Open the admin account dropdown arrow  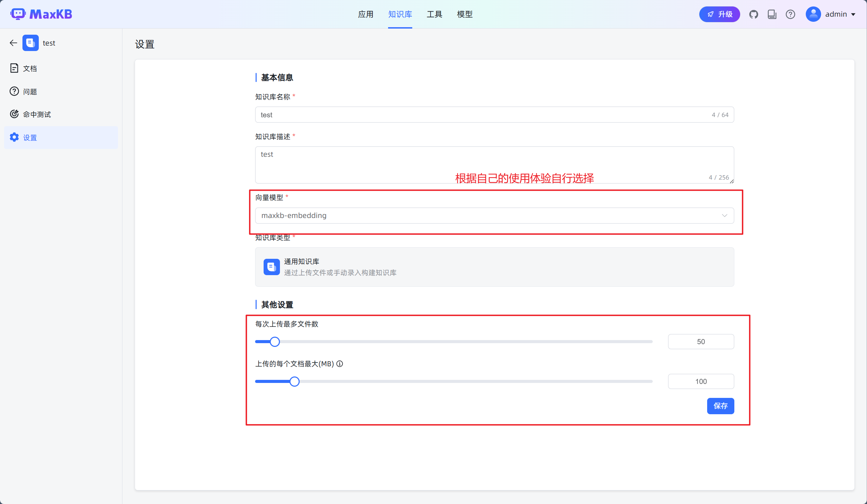click(x=854, y=14)
